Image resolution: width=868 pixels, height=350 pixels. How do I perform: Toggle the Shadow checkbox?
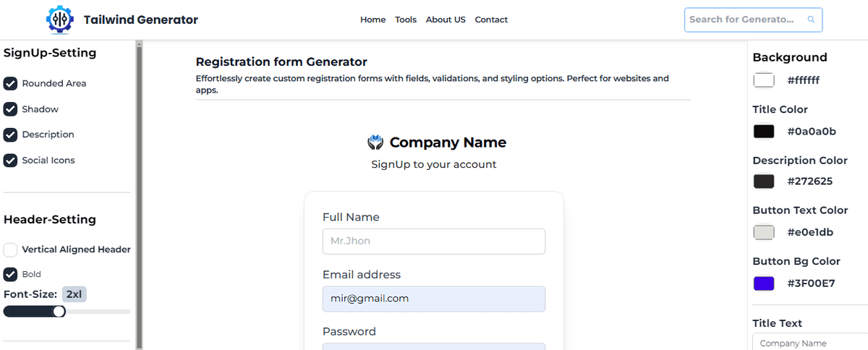point(10,109)
